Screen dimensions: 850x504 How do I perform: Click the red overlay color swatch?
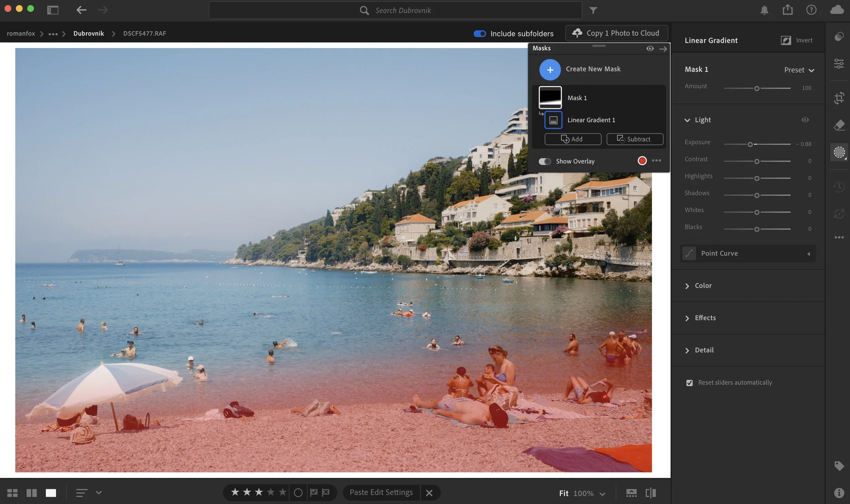pyautogui.click(x=642, y=160)
